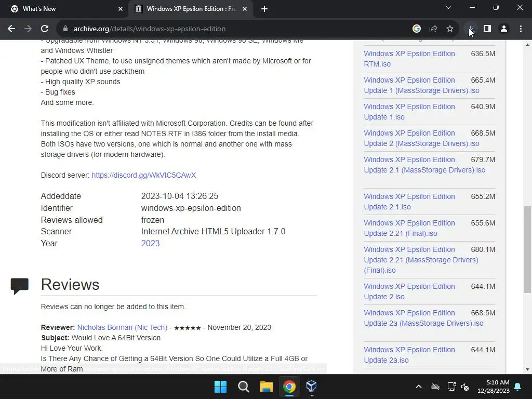Reload the archive.org page
This screenshot has width=532, height=399.
tap(45, 29)
